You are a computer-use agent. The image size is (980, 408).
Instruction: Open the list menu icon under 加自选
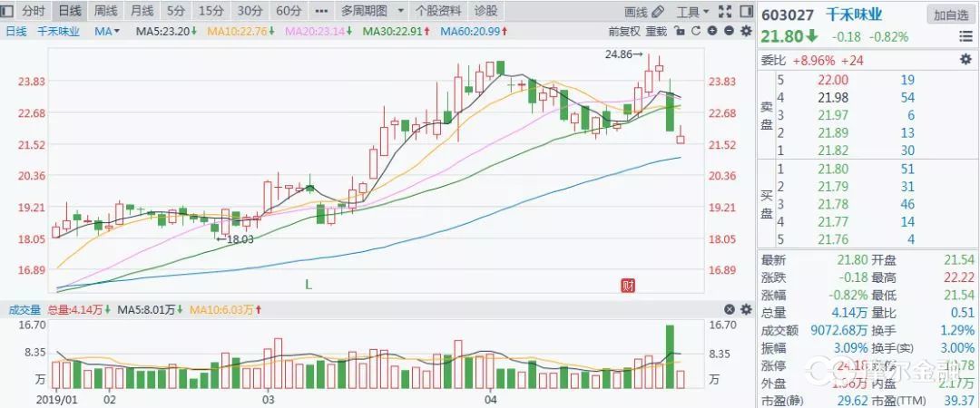point(965,37)
